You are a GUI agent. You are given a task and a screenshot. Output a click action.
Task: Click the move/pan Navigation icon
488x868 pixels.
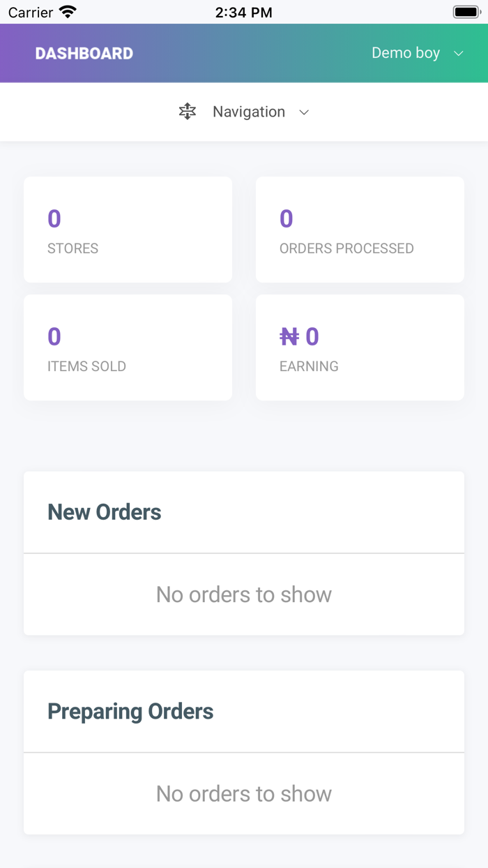coord(187,111)
